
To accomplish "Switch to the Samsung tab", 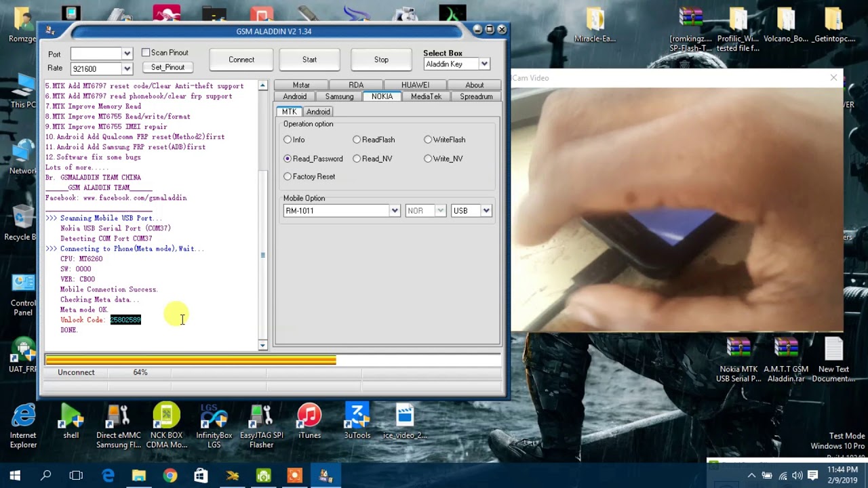I will pyautogui.click(x=339, y=96).
